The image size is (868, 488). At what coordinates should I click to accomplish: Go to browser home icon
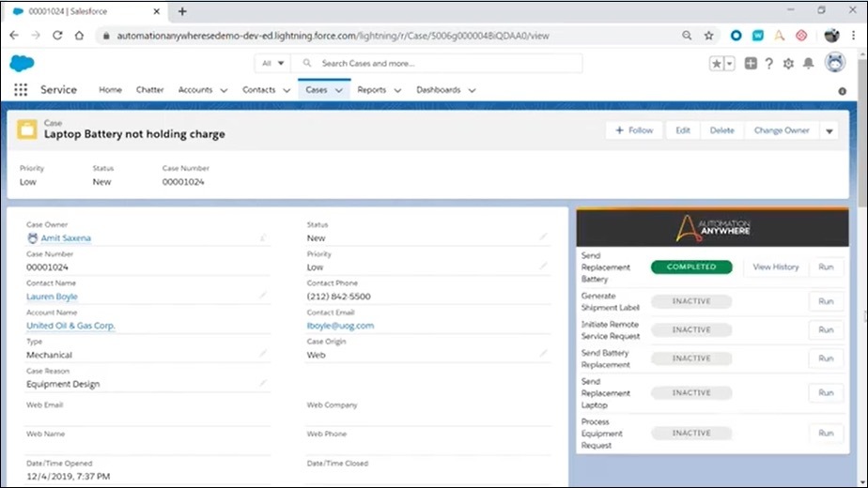79,36
